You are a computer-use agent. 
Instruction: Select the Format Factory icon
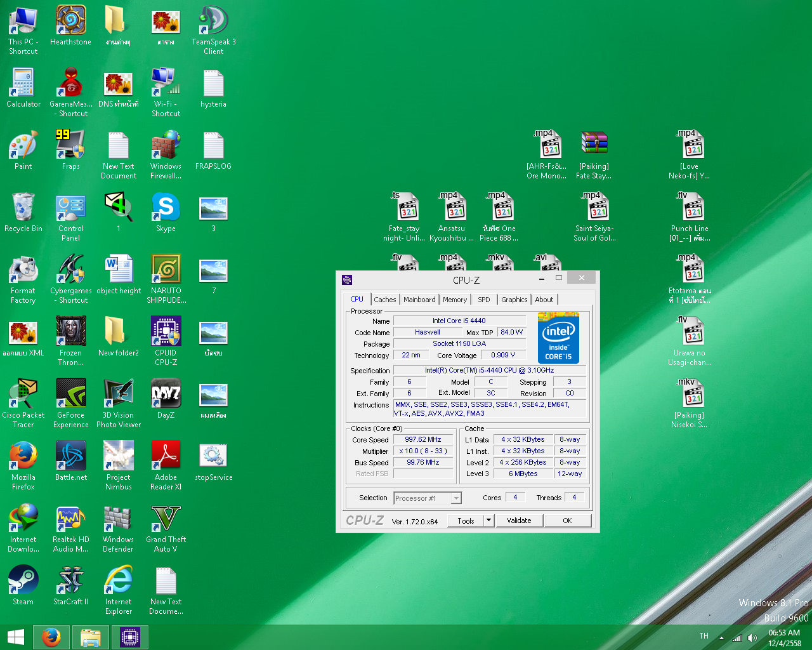click(x=23, y=270)
